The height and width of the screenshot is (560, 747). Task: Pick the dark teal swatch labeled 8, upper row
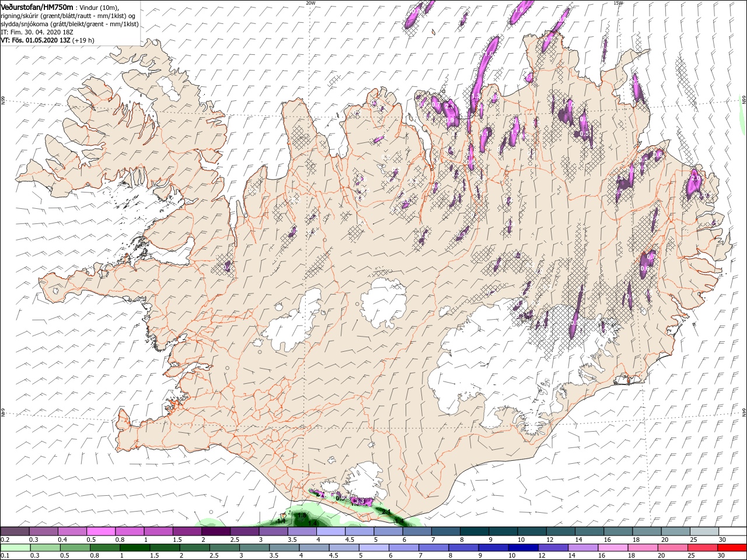tap(474, 531)
